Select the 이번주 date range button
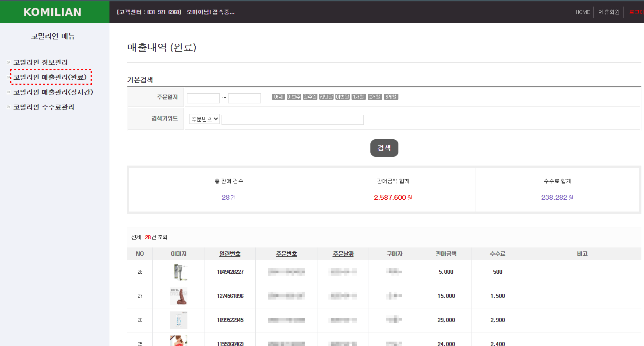Screen dimensions: 644x346 click(x=294, y=97)
